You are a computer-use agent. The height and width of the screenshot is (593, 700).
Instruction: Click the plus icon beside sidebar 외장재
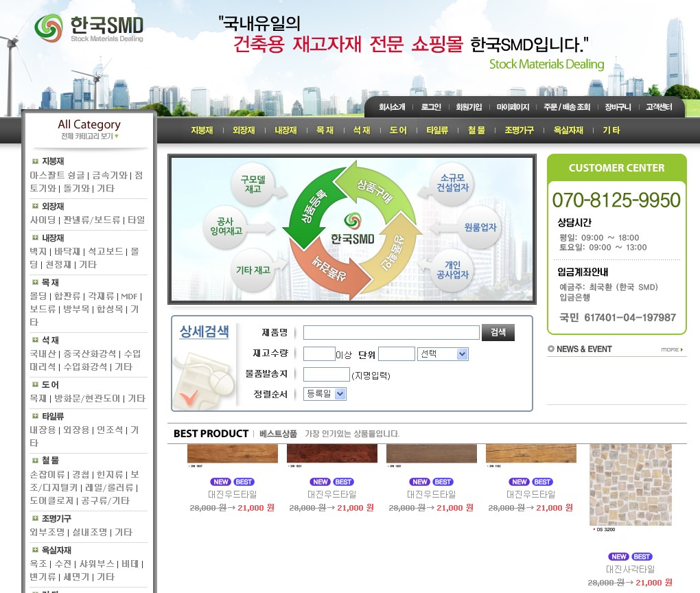click(35, 206)
